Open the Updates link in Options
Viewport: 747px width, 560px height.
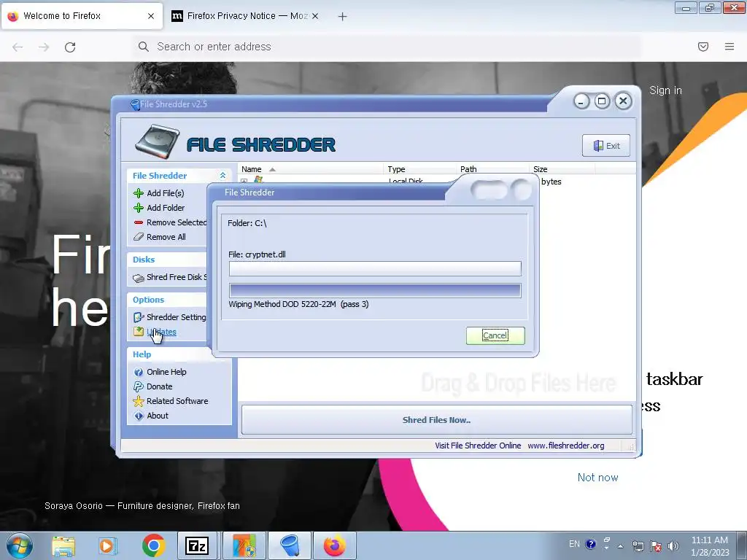(x=161, y=332)
